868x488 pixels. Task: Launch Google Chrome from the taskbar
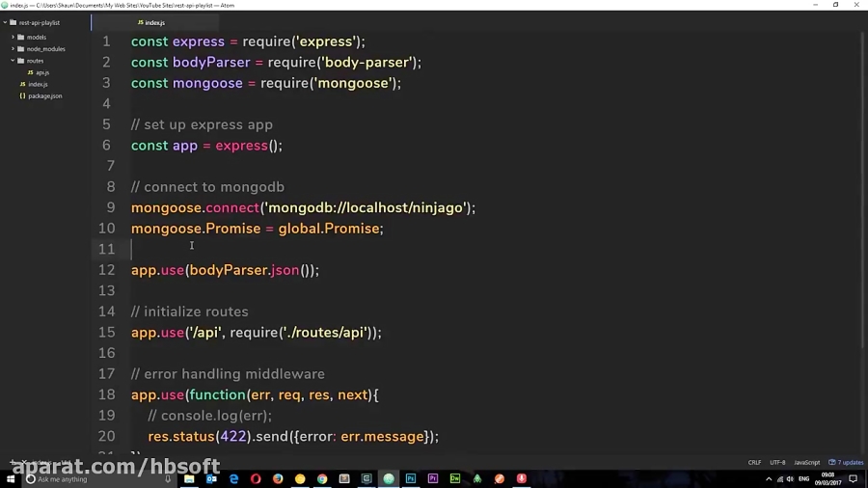click(322, 479)
